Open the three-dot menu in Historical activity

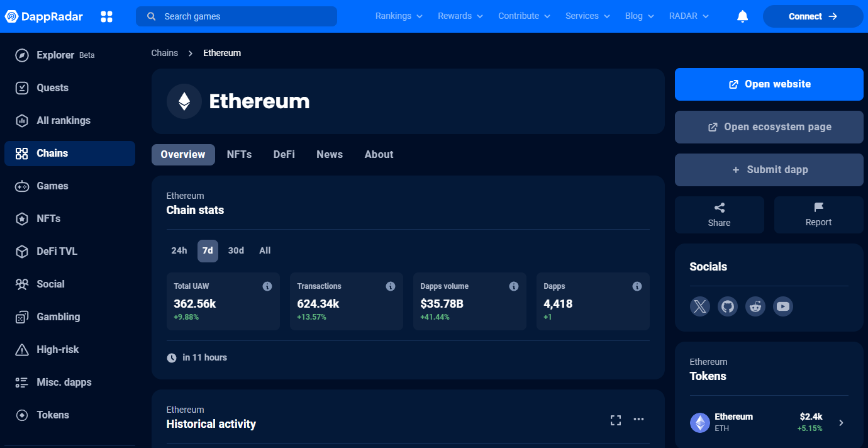tap(639, 420)
